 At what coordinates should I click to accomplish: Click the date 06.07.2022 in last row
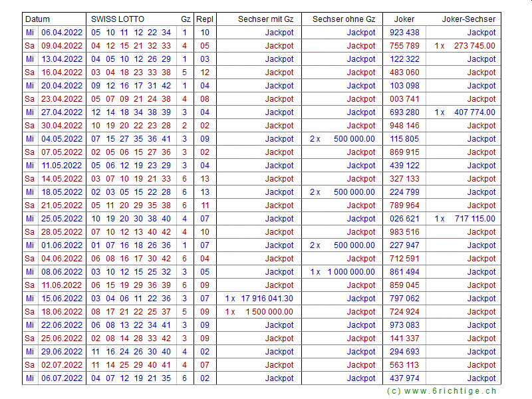click(62, 378)
